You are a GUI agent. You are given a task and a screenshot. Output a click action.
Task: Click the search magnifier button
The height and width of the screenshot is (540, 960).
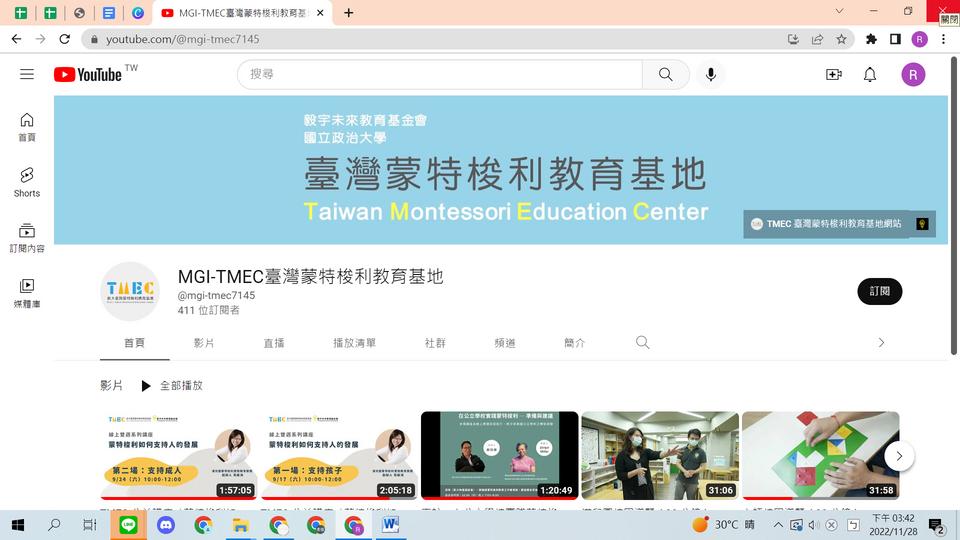(666, 74)
